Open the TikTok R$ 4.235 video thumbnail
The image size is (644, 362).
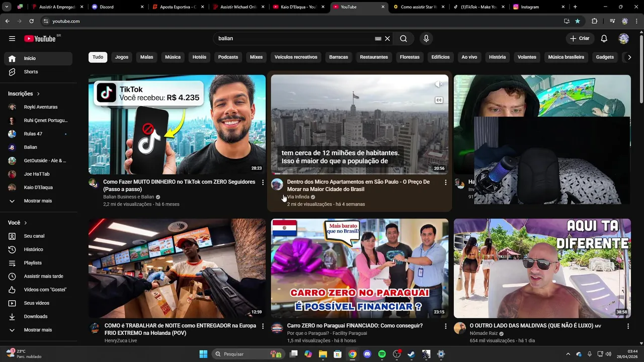click(177, 125)
